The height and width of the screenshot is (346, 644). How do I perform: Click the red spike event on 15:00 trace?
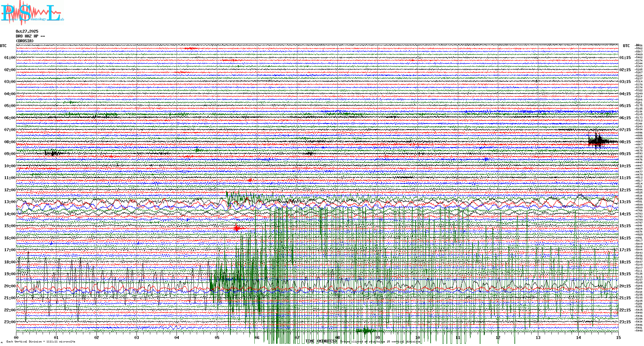236,228
